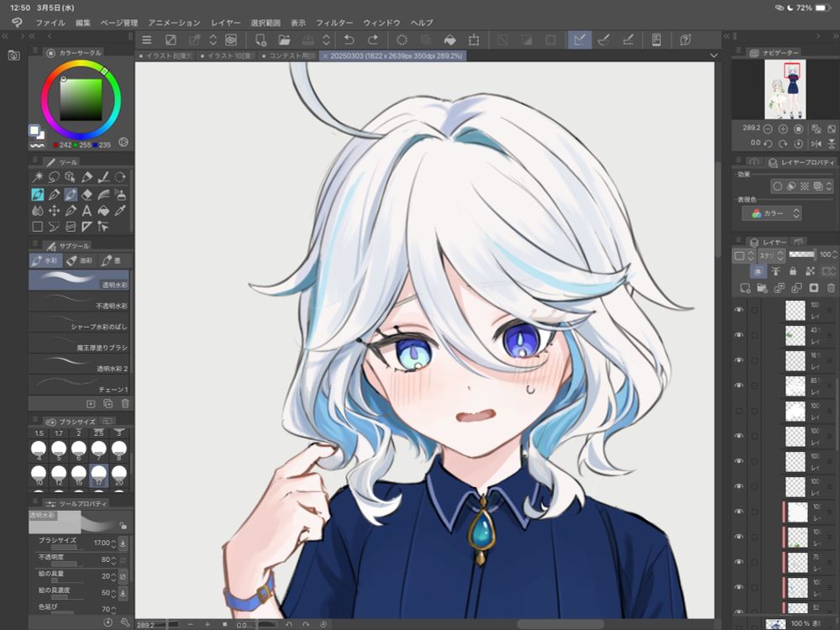Screen dimensions: 840x630
Task: Adjust brush size 17.00 stepper
Action: coord(113,543)
